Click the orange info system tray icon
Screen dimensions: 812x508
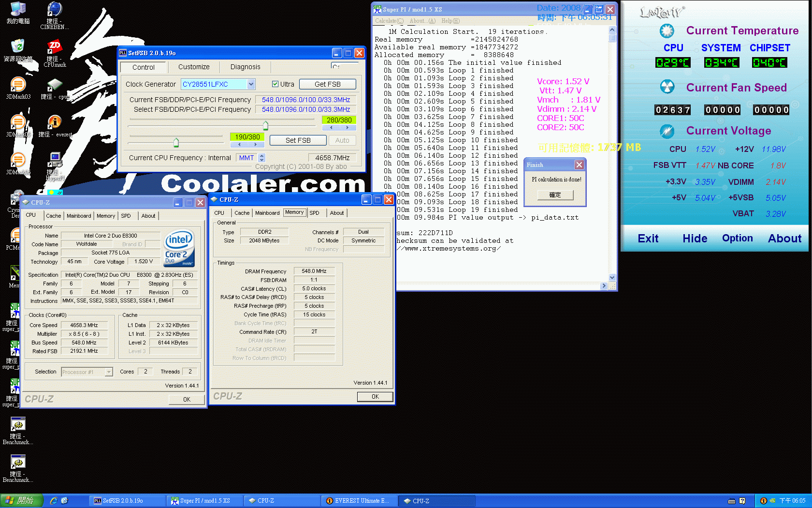(763, 501)
